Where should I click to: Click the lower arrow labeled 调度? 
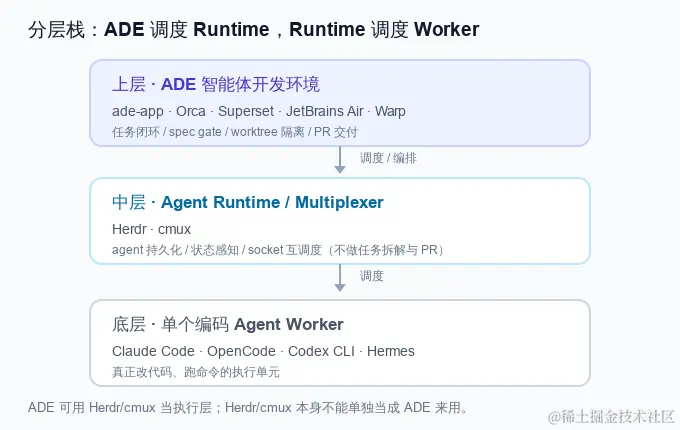[340, 278]
